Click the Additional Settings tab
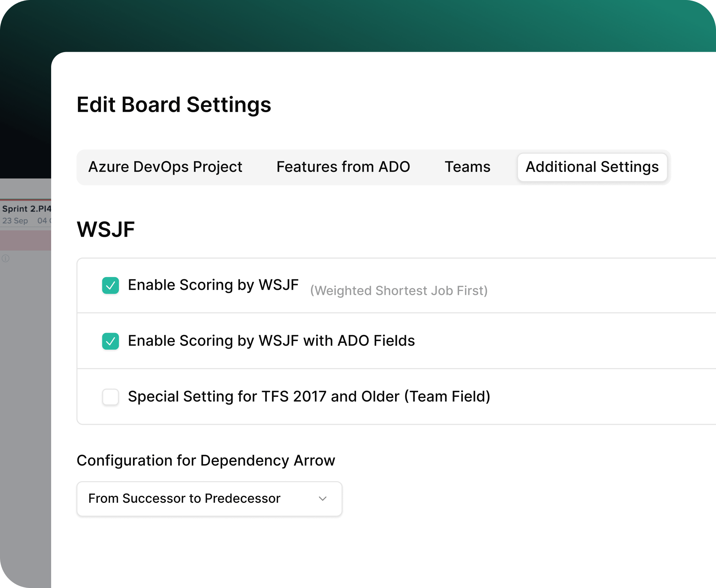The width and height of the screenshot is (716, 588). [x=592, y=167]
